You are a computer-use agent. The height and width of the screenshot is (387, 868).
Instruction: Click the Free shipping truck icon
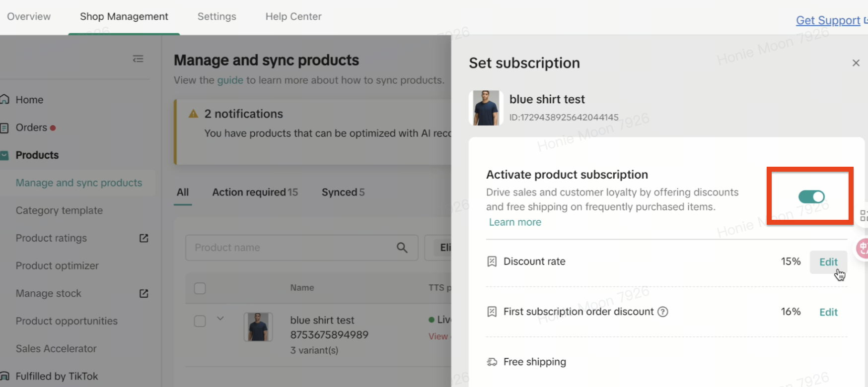[492, 362]
